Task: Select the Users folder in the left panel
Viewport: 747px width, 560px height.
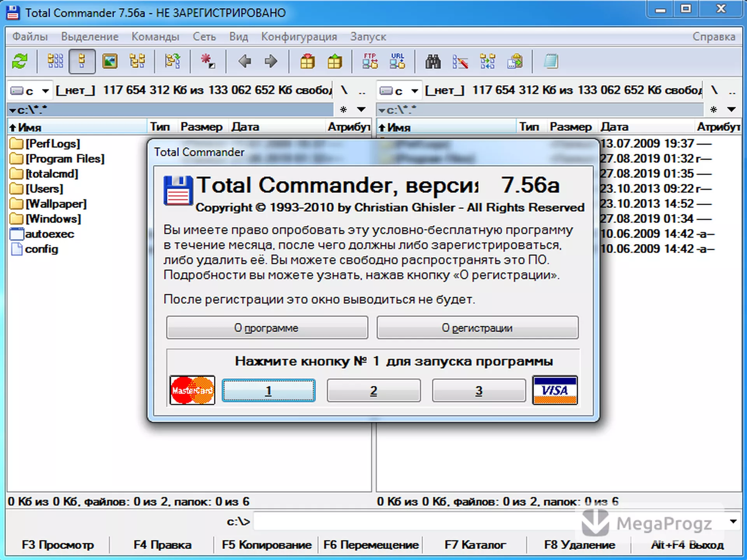Action: (x=36, y=189)
